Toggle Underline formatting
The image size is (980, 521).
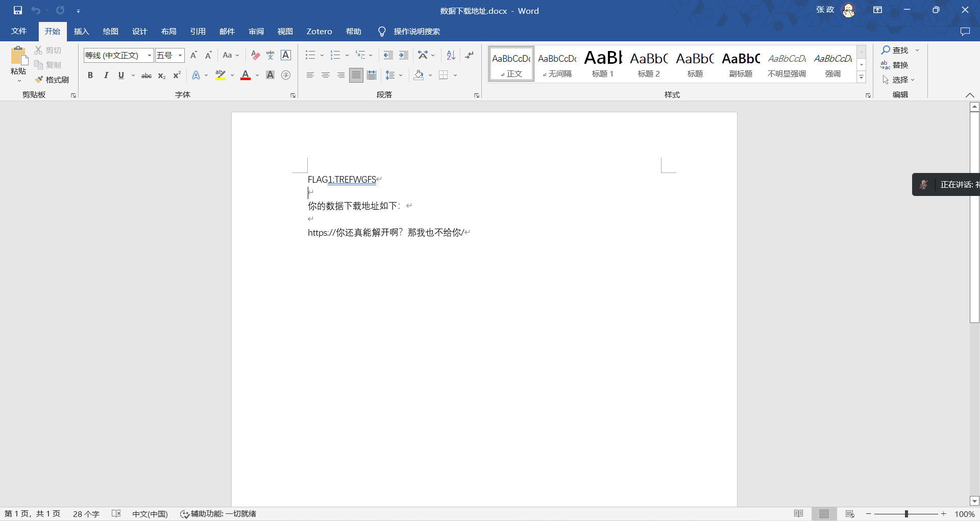[121, 75]
